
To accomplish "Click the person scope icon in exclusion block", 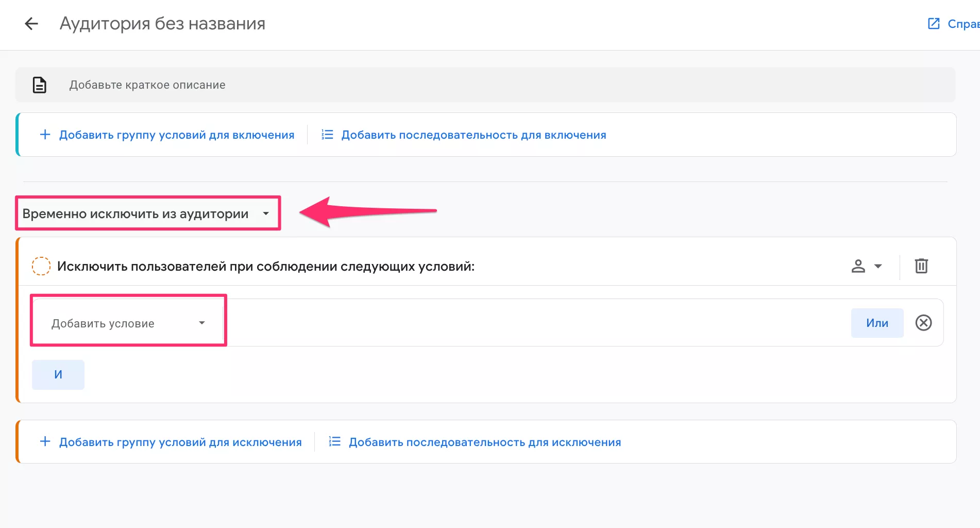I will tap(857, 266).
